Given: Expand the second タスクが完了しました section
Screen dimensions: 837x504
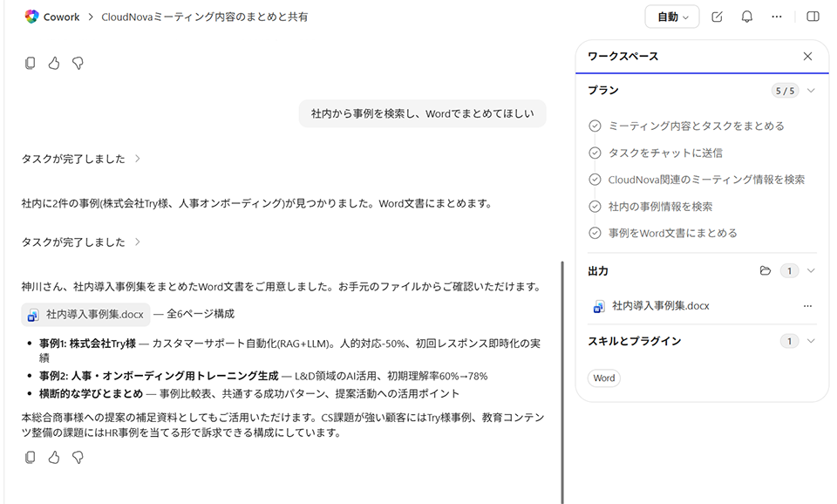Looking at the screenshot, I should 80,242.
